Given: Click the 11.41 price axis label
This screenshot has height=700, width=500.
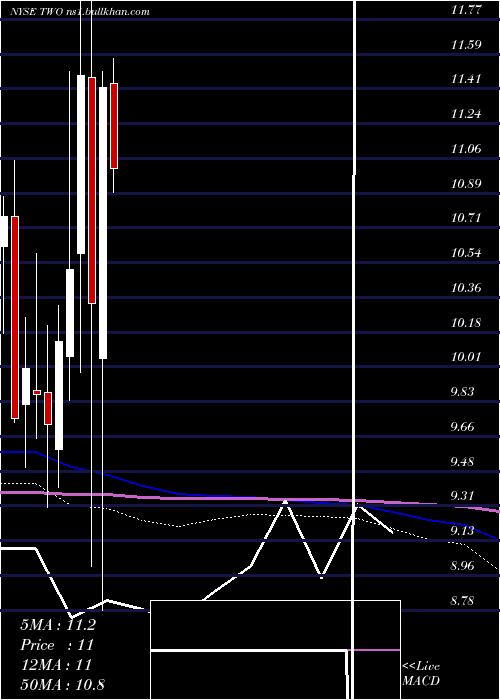Looking at the screenshot, I should (467, 79).
